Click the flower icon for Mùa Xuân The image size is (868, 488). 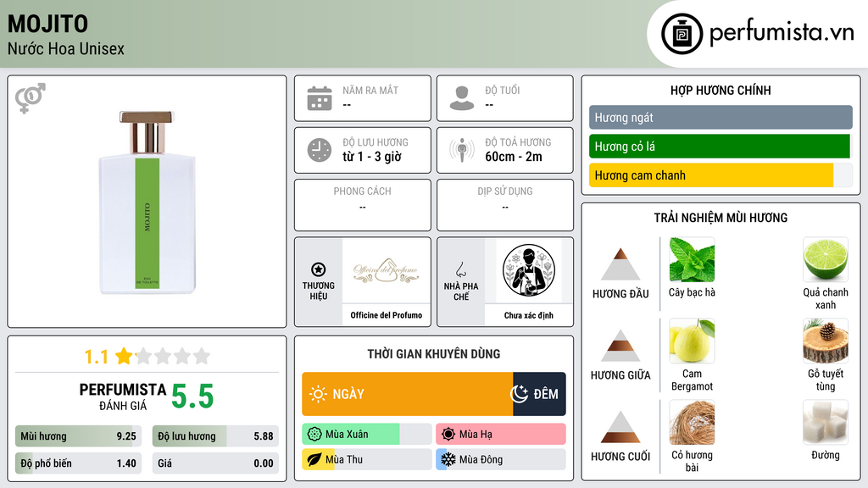pos(314,435)
